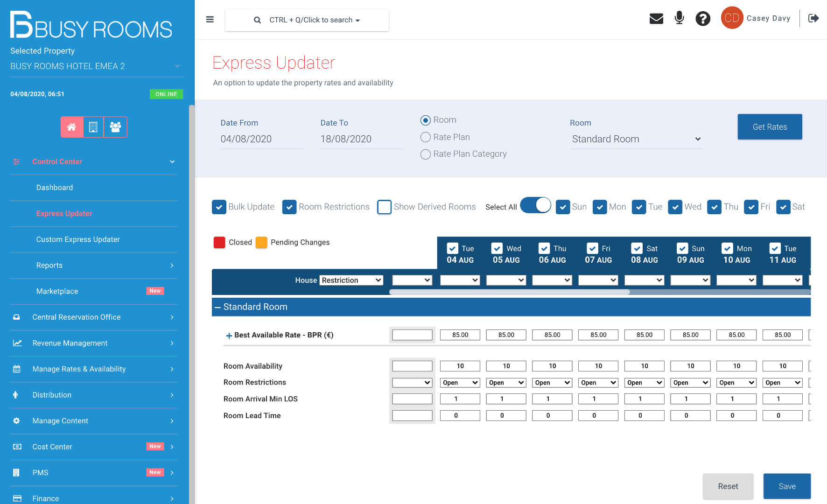
Task: Expand Best Available Rate plus icon
Action: [229, 336]
